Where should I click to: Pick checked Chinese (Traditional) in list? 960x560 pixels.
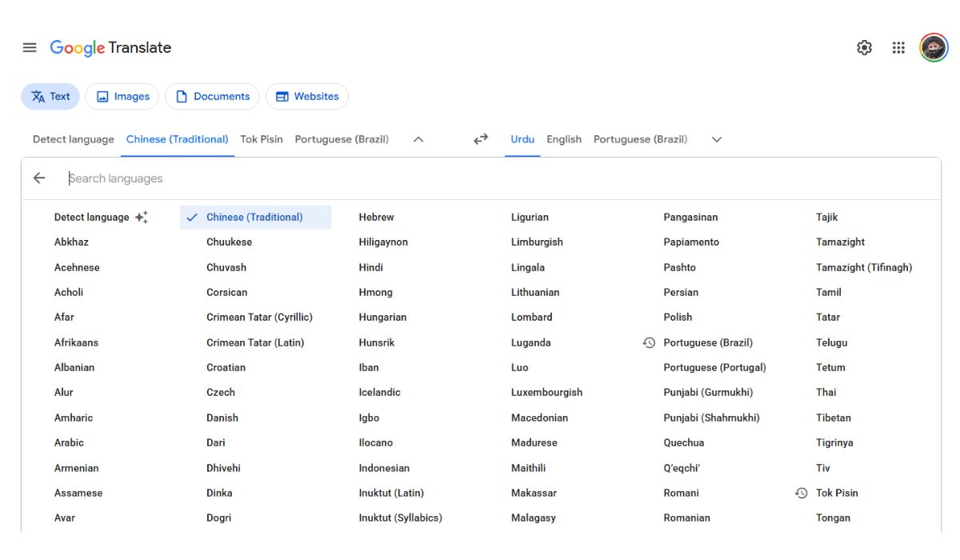point(255,217)
